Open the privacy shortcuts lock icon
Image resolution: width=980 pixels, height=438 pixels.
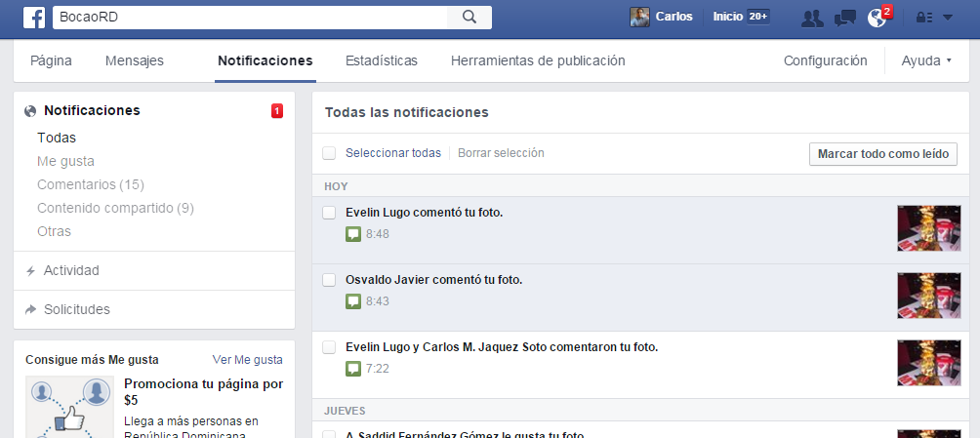(x=923, y=18)
